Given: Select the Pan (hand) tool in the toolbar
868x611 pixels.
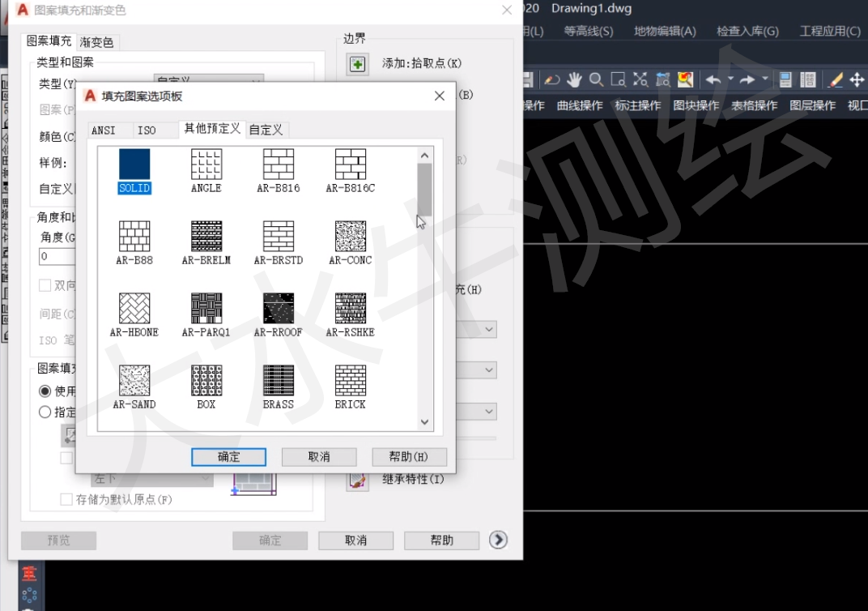Looking at the screenshot, I should point(573,78).
